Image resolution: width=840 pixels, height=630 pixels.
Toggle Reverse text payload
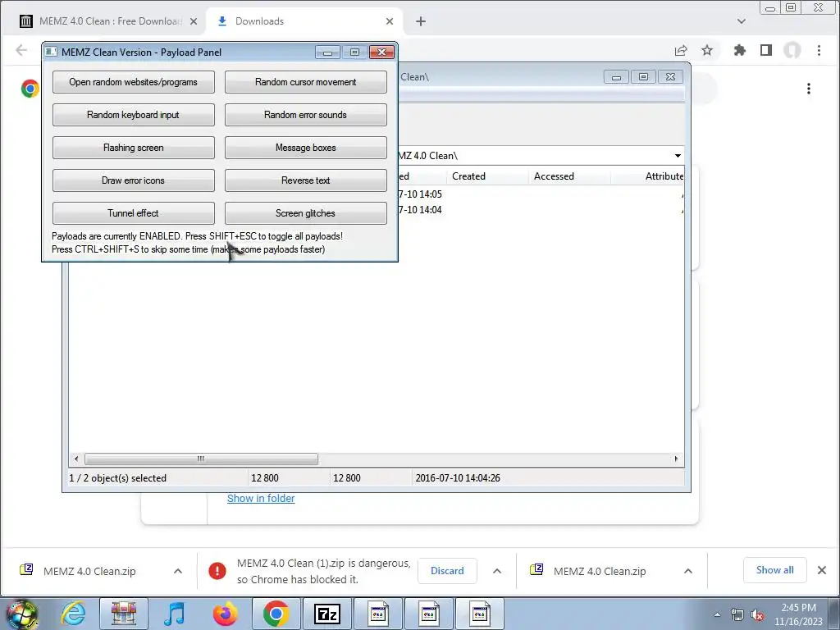(x=305, y=180)
